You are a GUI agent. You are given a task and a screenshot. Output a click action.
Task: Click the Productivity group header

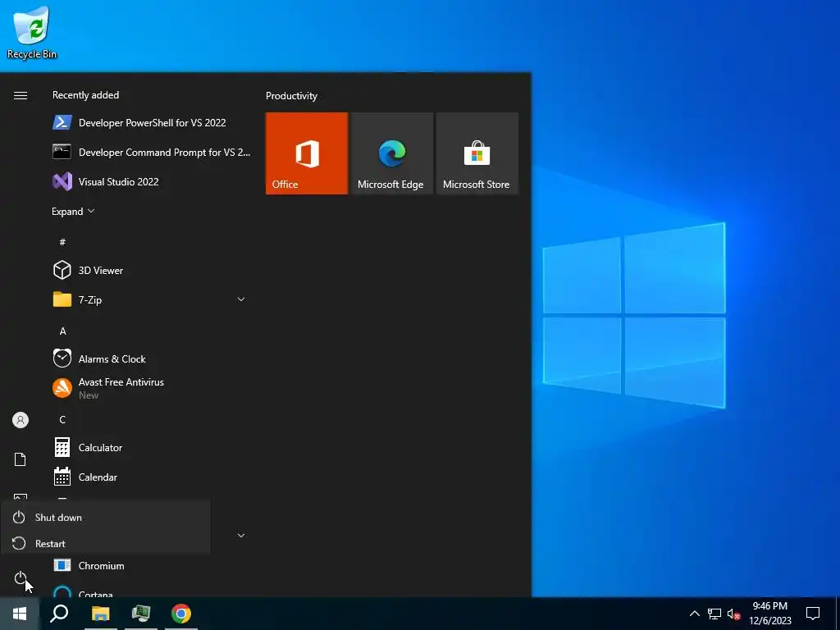(x=291, y=96)
